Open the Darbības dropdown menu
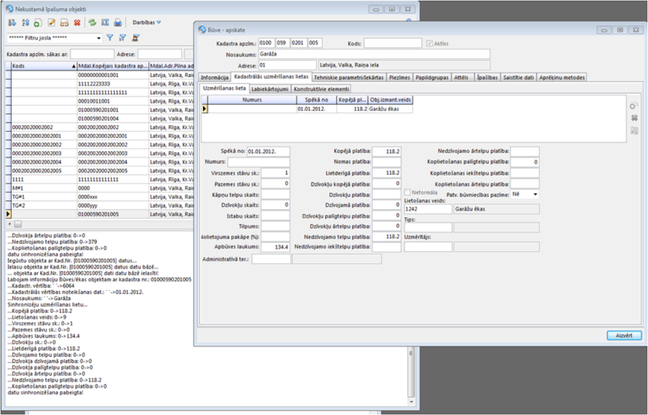The width and height of the screenshot is (648, 415). 147,23
